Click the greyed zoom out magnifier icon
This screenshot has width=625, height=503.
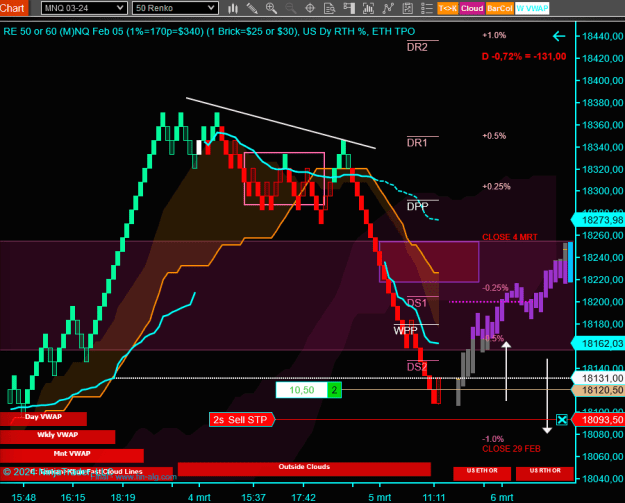point(291,8)
